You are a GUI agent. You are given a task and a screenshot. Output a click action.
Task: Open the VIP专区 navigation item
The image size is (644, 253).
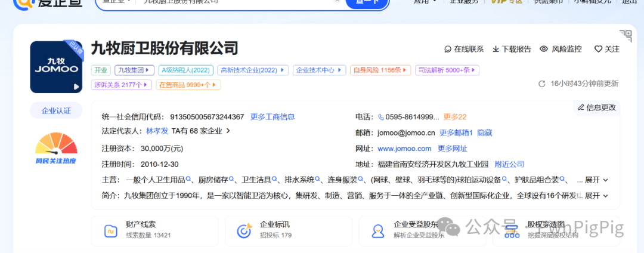pyautogui.click(x=506, y=2)
